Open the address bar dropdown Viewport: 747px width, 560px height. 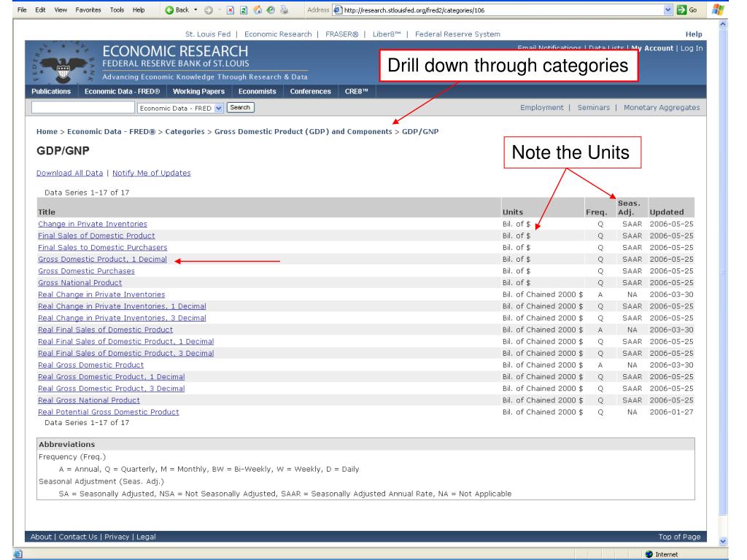tap(668, 10)
